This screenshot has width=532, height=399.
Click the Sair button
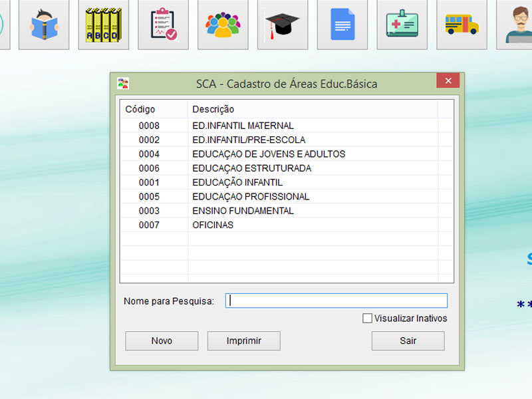(x=408, y=341)
